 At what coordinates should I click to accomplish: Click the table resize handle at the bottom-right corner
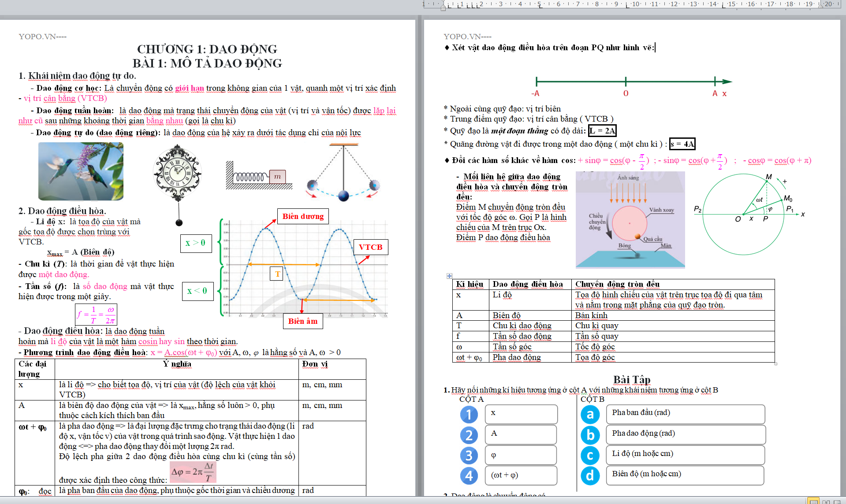776,364
